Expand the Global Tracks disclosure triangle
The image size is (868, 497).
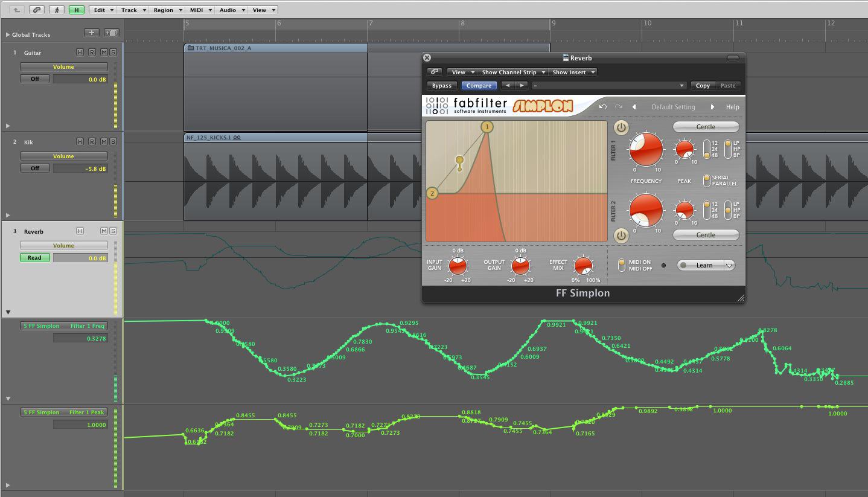coord(7,35)
